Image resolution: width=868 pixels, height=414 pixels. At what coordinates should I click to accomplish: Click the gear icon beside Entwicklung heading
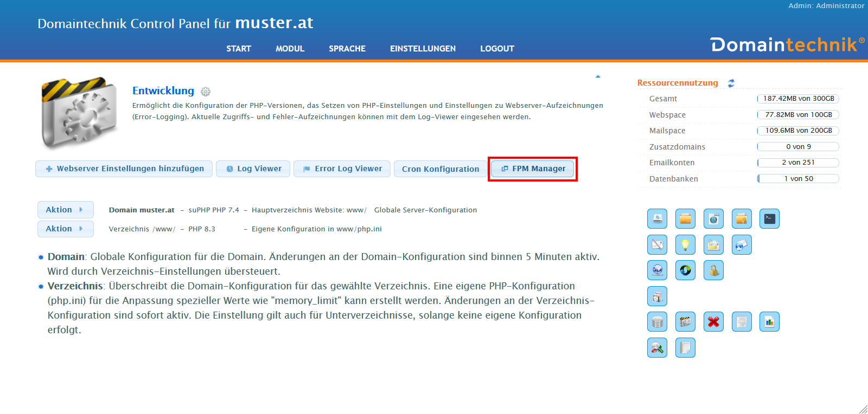[206, 92]
